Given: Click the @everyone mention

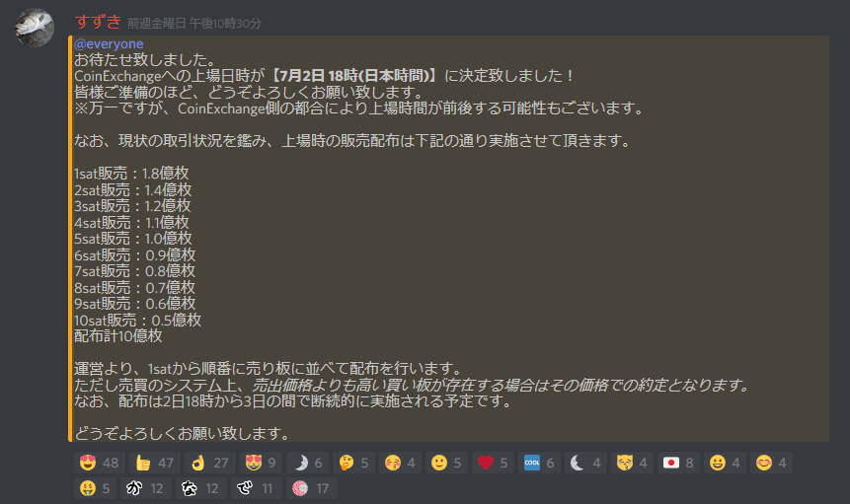Looking at the screenshot, I should coord(109,43).
